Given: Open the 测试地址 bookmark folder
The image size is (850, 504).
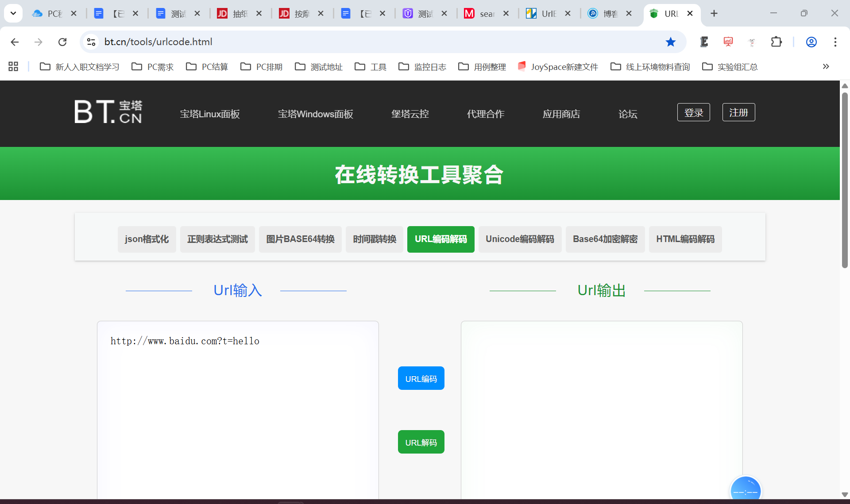Looking at the screenshot, I should tap(319, 66).
